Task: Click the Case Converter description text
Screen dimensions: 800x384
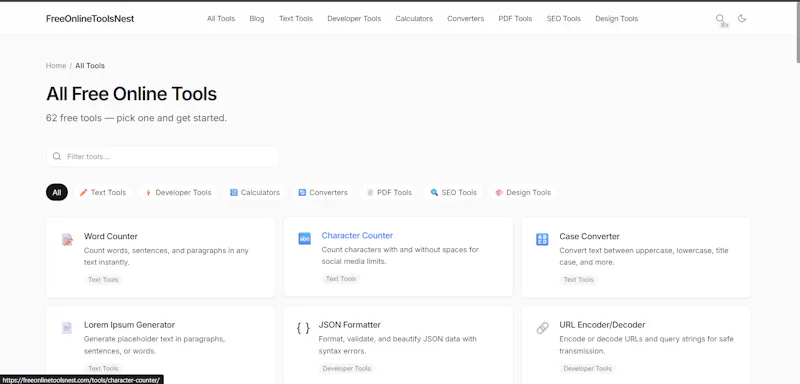Action: coord(644,257)
